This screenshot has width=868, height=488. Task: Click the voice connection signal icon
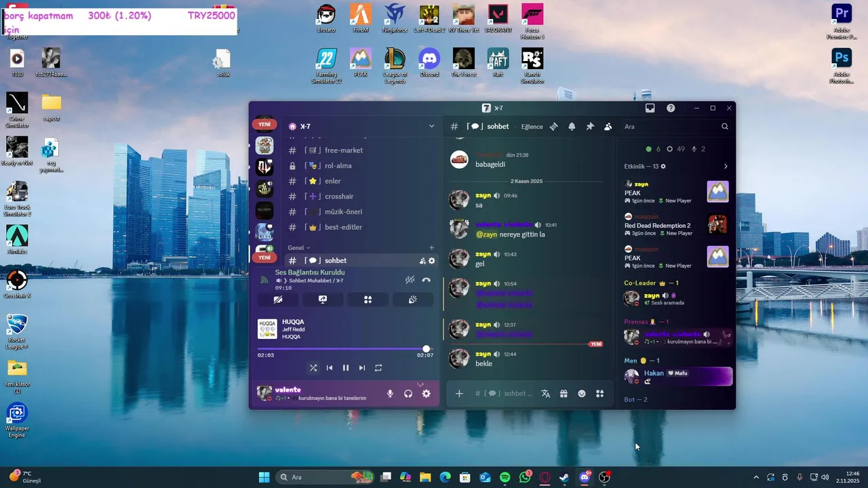point(264,279)
